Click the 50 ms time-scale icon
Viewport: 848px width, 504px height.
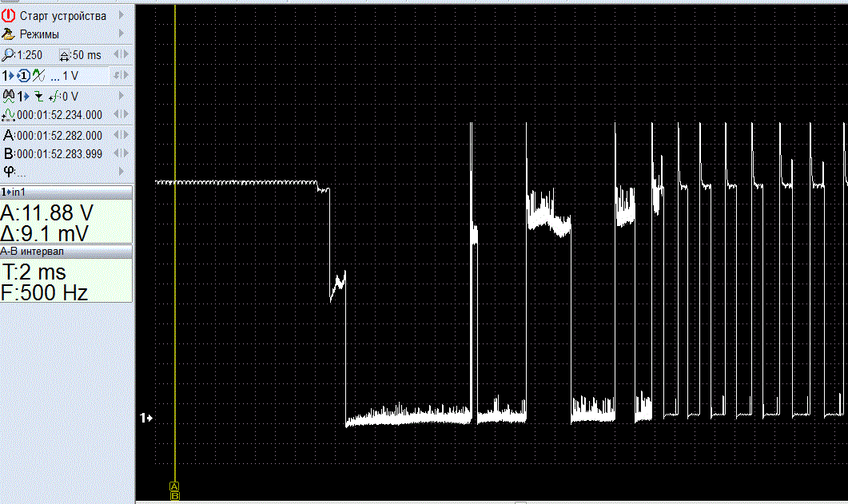coord(66,55)
